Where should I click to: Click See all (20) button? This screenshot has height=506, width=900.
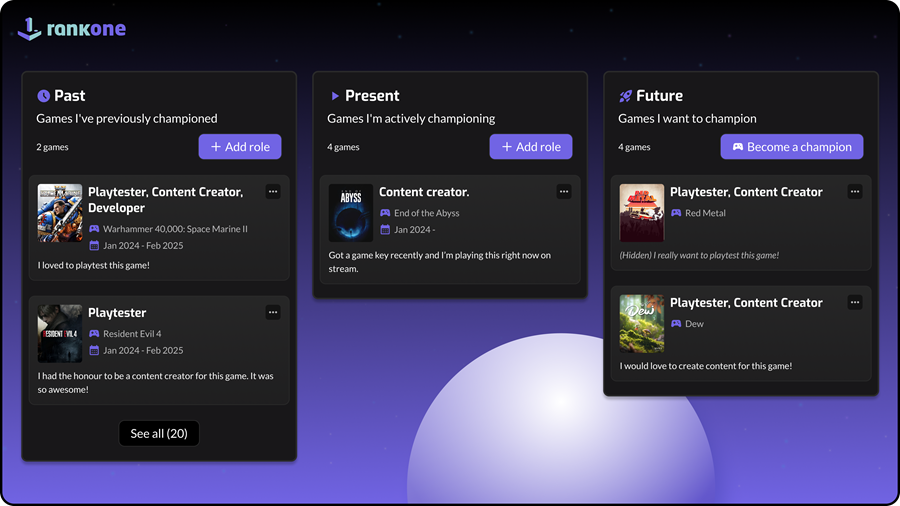tap(159, 433)
